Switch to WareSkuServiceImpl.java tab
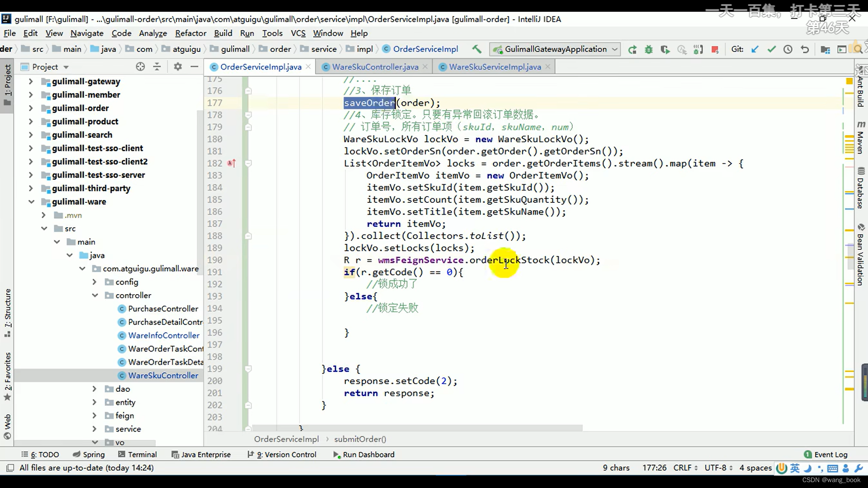The height and width of the screenshot is (488, 868). 495,67
